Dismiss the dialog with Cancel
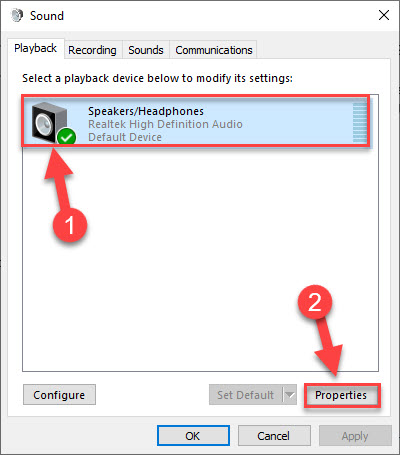Image resolution: width=400 pixels, height=455 pixels. coord(274,436)
